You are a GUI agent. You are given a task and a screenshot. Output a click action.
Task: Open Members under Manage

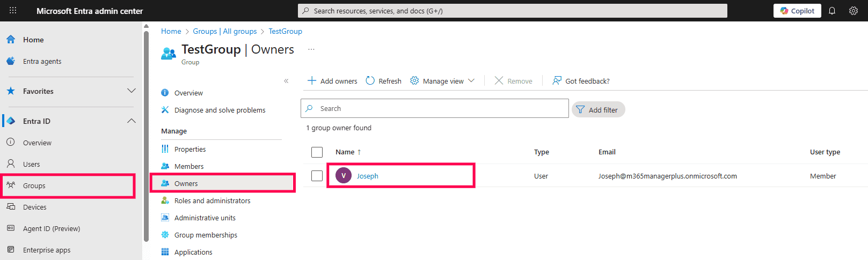pos(189,166)
